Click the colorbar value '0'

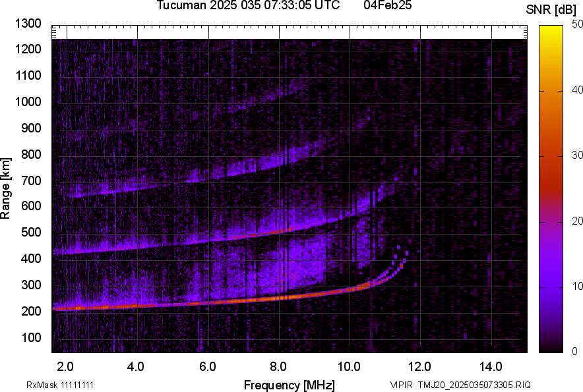pyautogui.click(x=575, y=351)
